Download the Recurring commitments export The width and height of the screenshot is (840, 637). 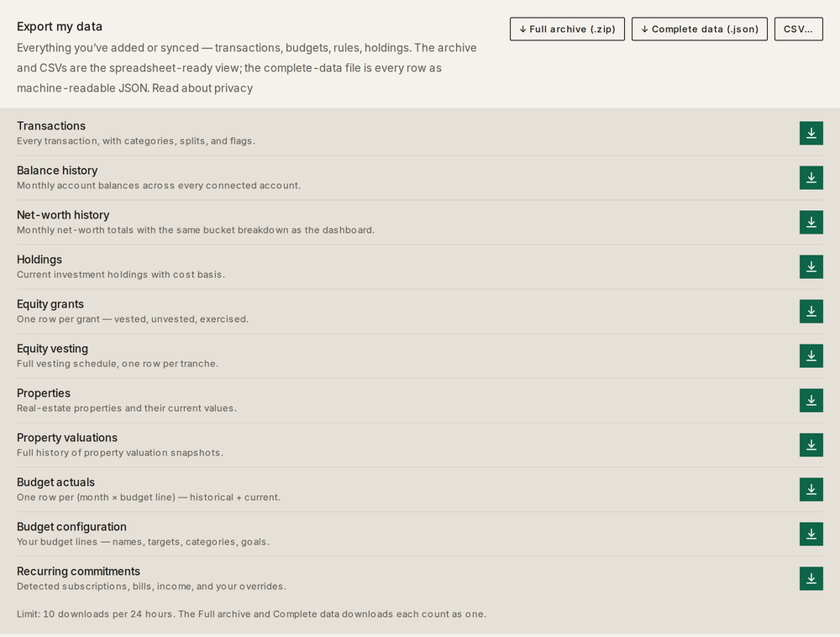811,577
